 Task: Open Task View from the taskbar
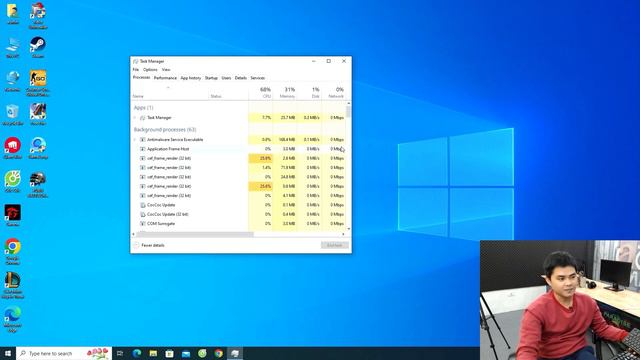pyautogui.click(x=120, y=353)
